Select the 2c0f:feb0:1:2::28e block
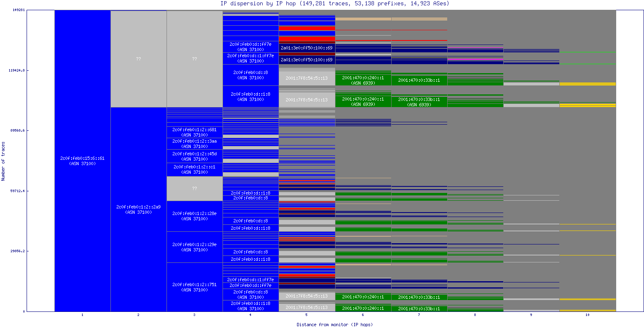Image resolution: width=644 pixels, height=327 pixels. pos(195,216)
